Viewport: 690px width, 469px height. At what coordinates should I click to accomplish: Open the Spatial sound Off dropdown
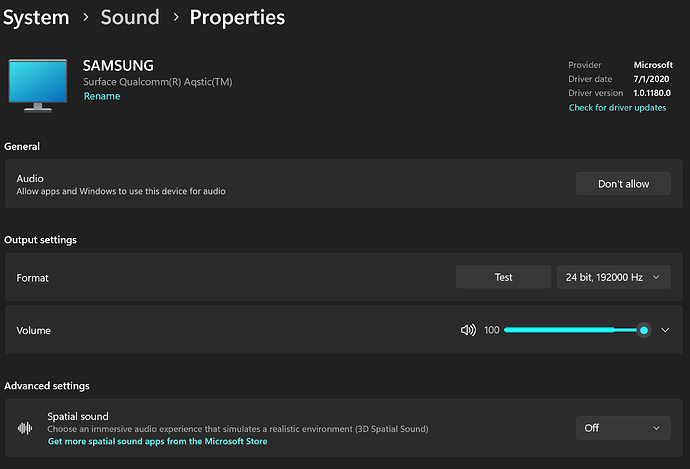[622, 428]
